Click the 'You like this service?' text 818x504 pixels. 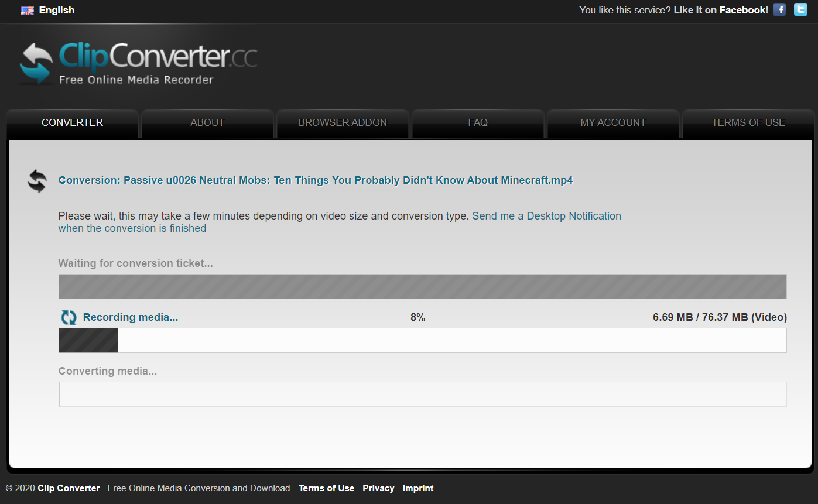625,10
